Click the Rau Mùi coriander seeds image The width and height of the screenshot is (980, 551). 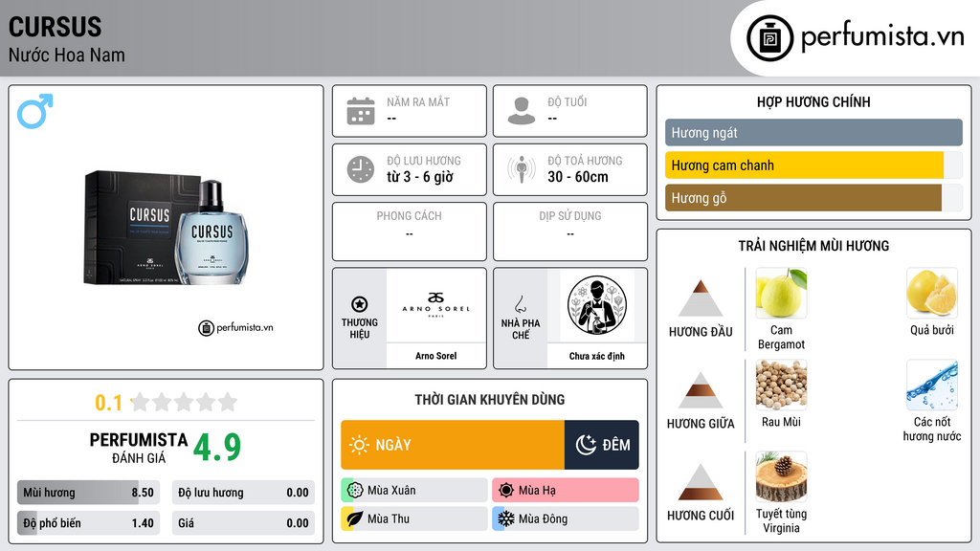(781, 385)
